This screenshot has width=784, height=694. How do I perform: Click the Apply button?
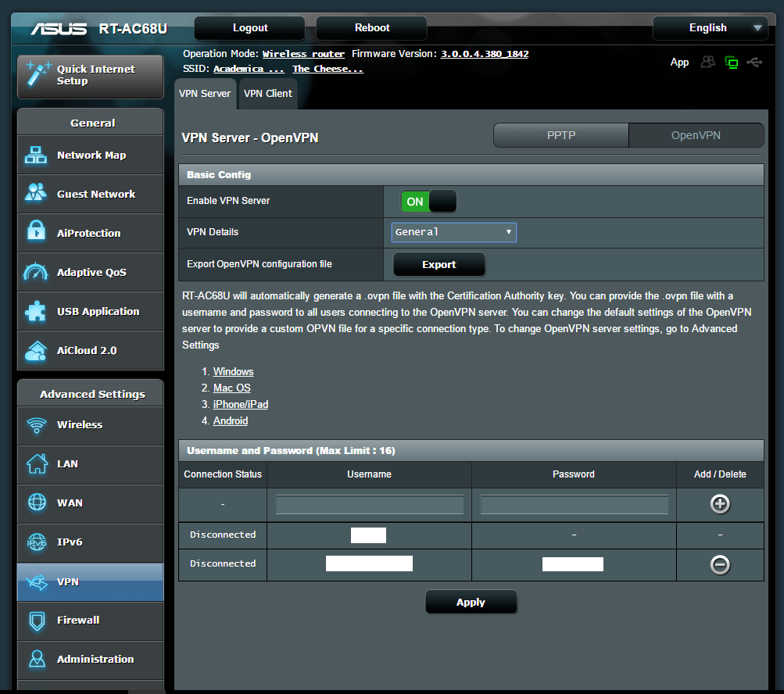click(471, 602)
